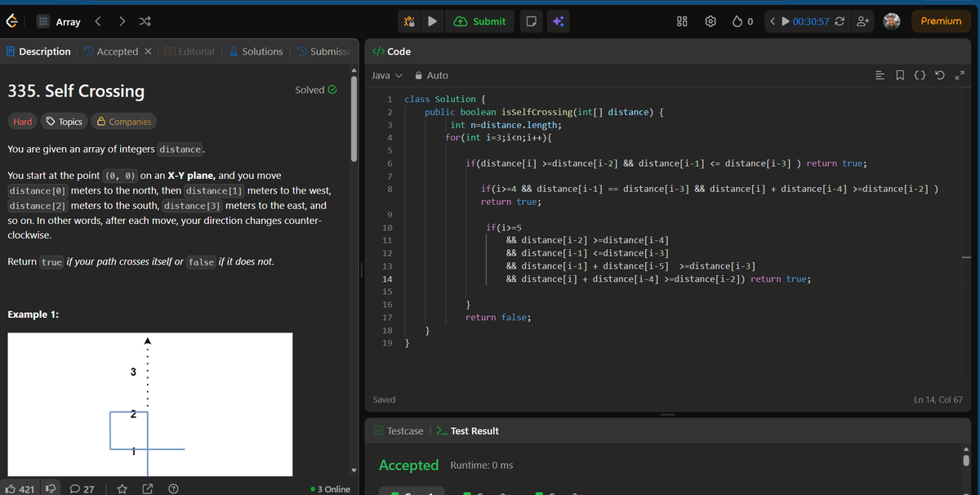Place cursor on code line 14
The image size is (980, 495).
click(658, 279)
